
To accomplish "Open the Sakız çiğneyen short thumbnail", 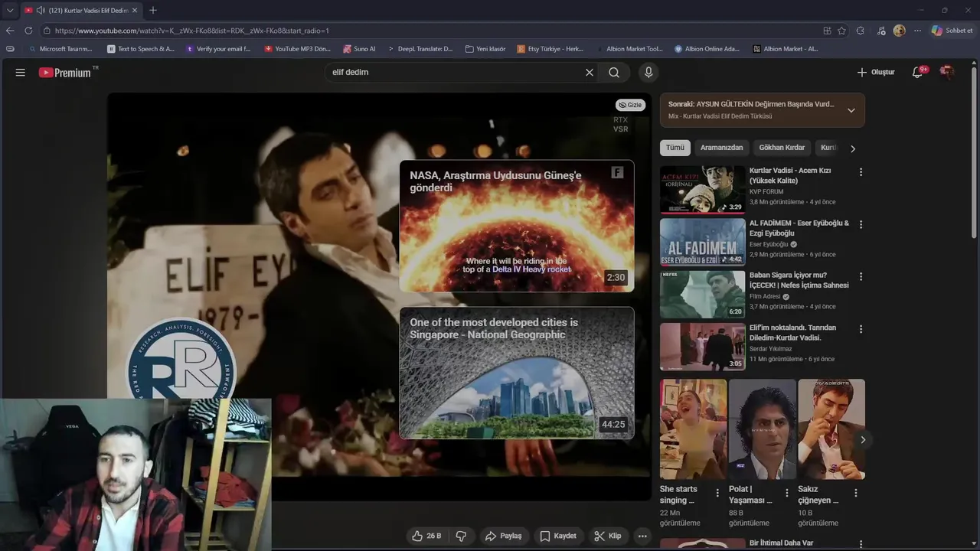I will coord(831,429).
